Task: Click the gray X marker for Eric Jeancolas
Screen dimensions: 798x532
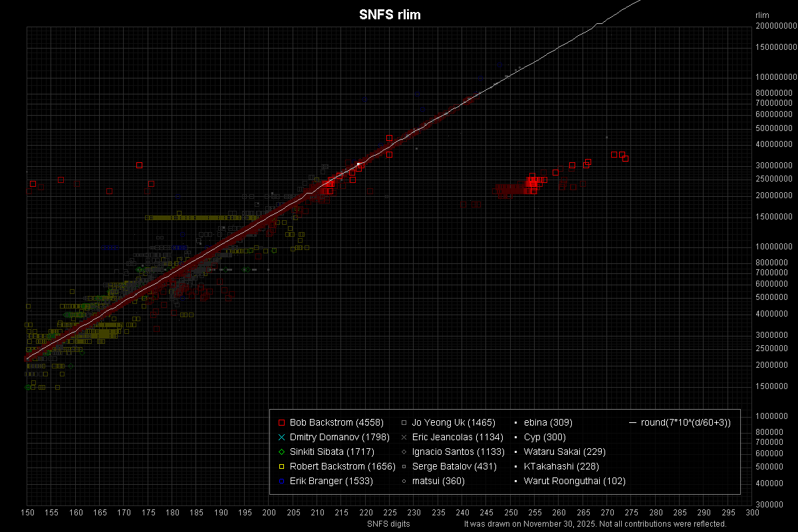Action: (x=403, y=437)
